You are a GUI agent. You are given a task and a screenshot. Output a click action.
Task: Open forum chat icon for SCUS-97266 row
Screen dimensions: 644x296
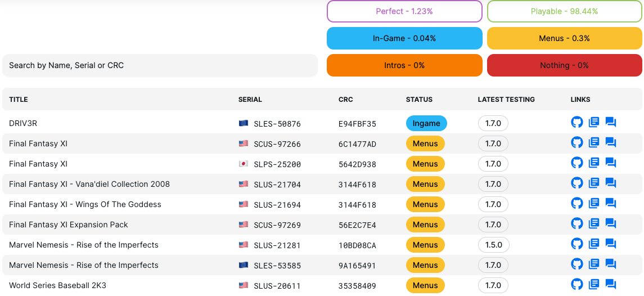(611, 143)
